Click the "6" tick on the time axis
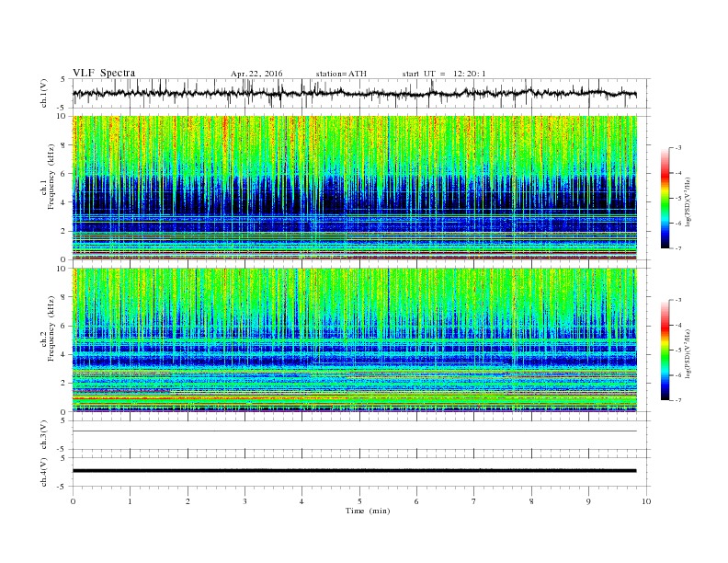This screenshot has width=728, height=563. point(416,501)
